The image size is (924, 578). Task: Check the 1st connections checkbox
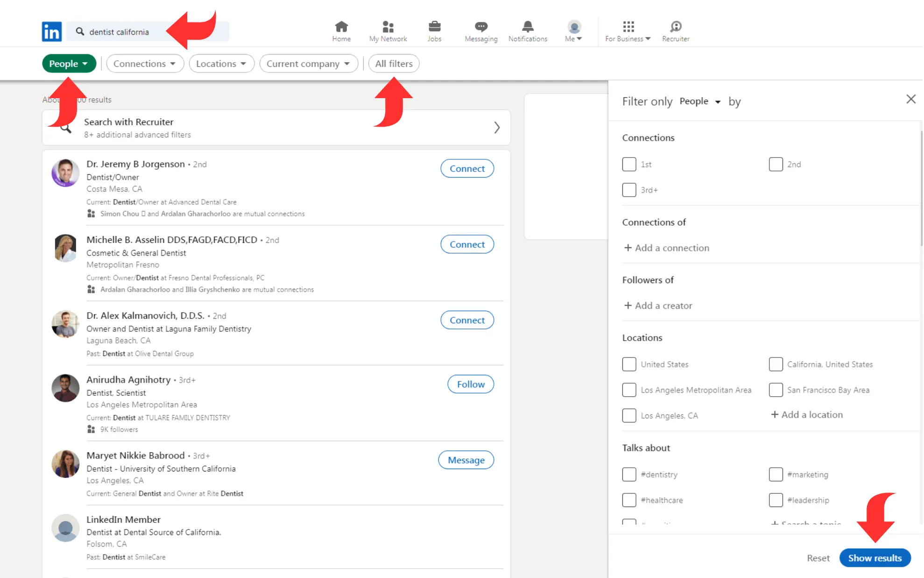pos(629,164)
